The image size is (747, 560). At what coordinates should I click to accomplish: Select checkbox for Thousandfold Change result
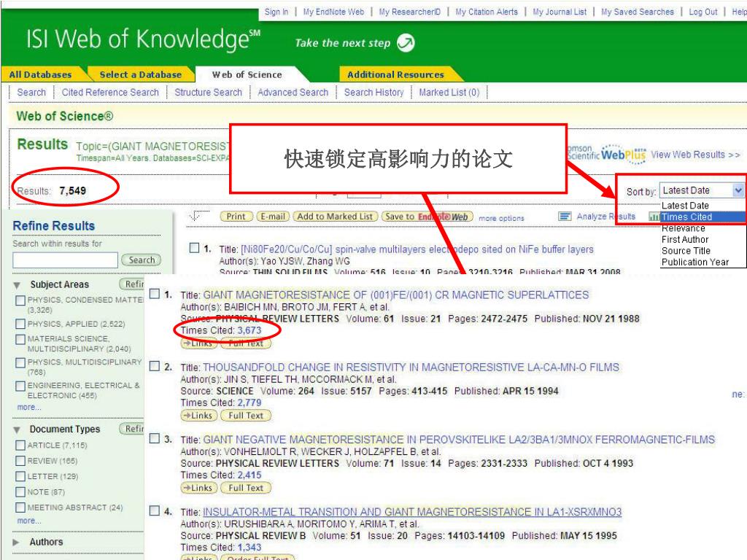(155, 366)
